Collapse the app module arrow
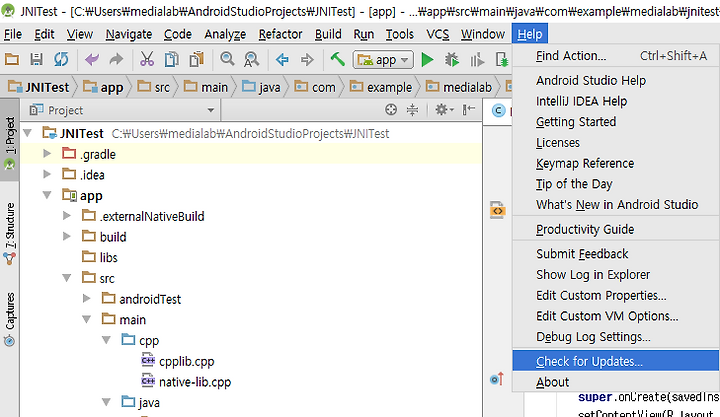The height and width of the screenshot is (417, 720). click(x=47, y=195)
